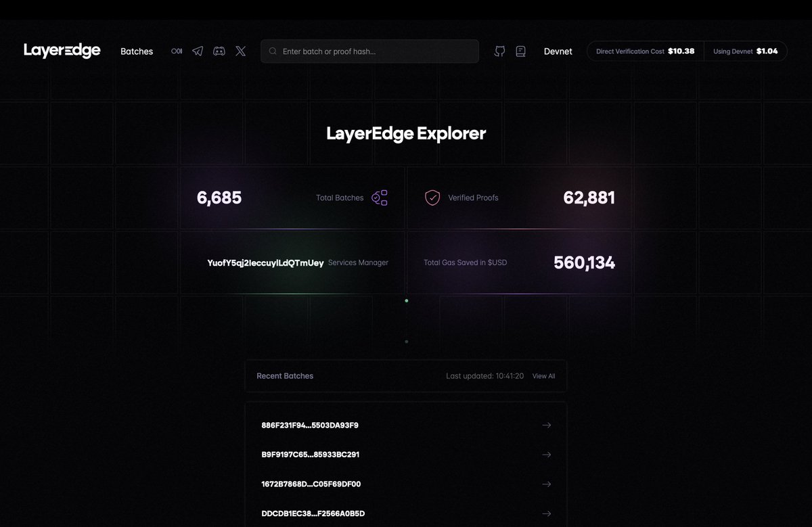Open the X (Twitter) icon link
The width and height of the screenshot is (812, 527).
pyautogui.click(x=241, y=51)
